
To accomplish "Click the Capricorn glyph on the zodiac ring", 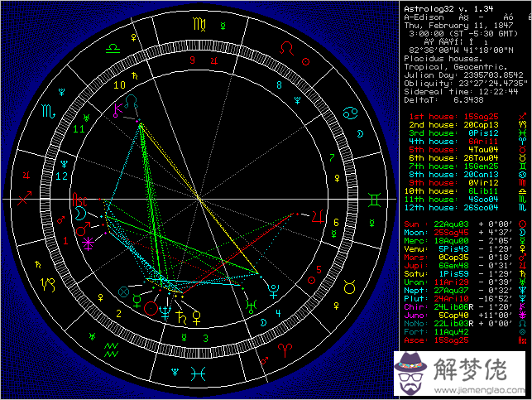I will pyautogui.click(x=51, y=286).
